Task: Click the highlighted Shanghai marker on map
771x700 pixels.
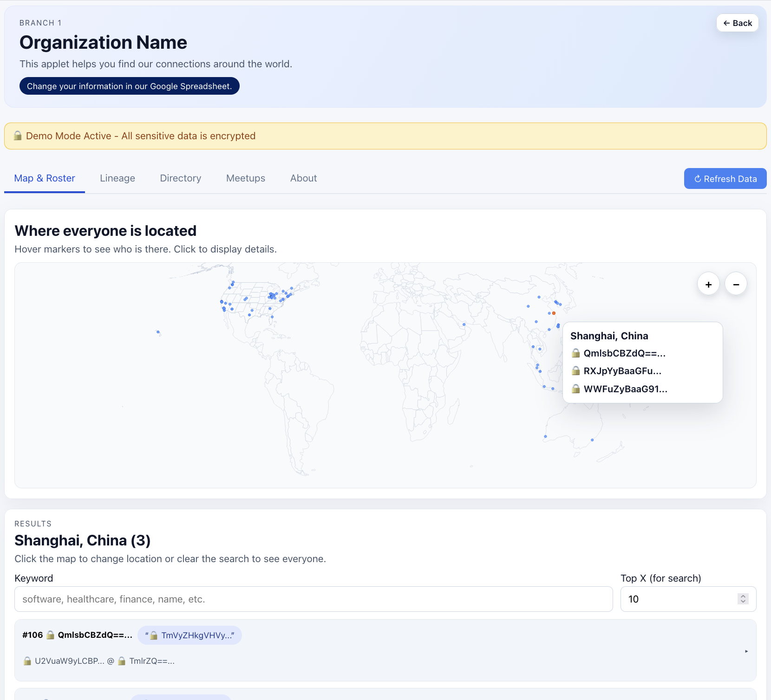Action: point(553,313)
